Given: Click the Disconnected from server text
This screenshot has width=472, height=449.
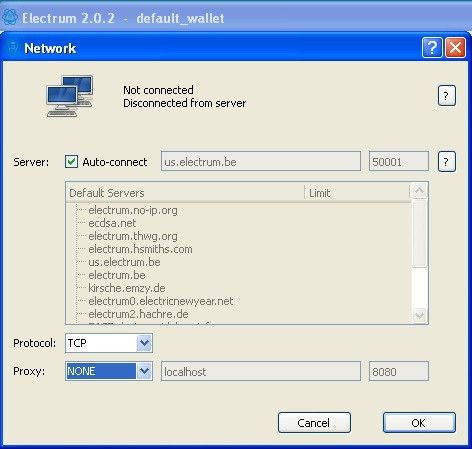Looking at the screenshot, I should coord(185,103).
